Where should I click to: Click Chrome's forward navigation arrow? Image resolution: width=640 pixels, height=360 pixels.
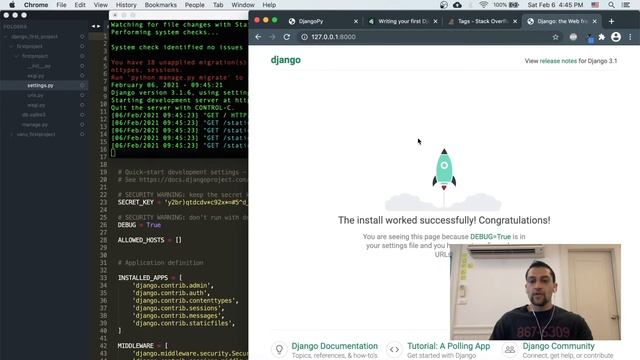(x=272, y=37)
